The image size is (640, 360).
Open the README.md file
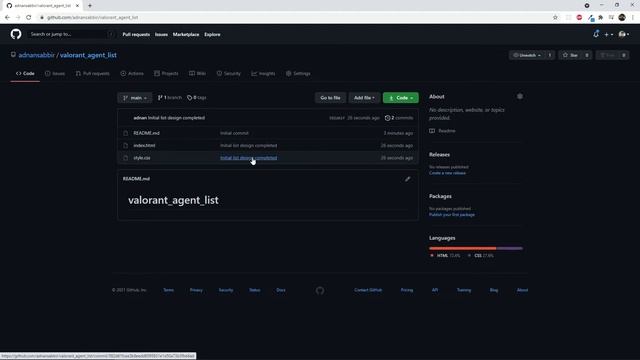click(147, 133)
